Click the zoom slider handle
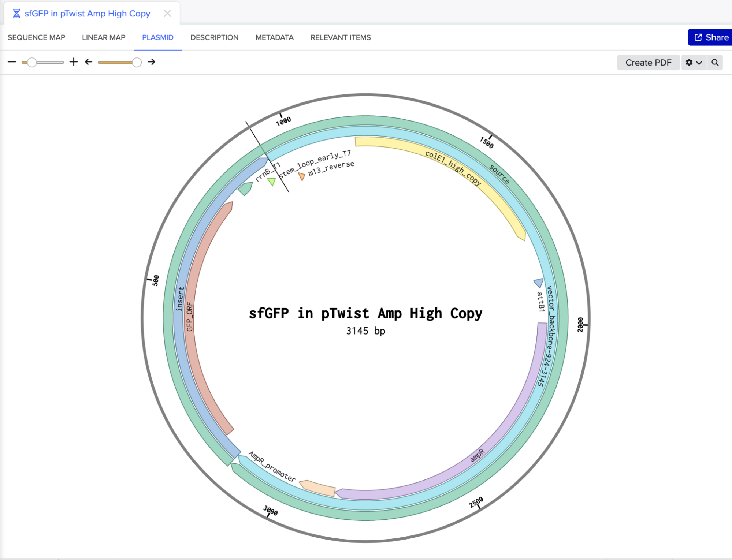Image resolution: width=732 pixels, height=560 pixels. tap(32, 62)
